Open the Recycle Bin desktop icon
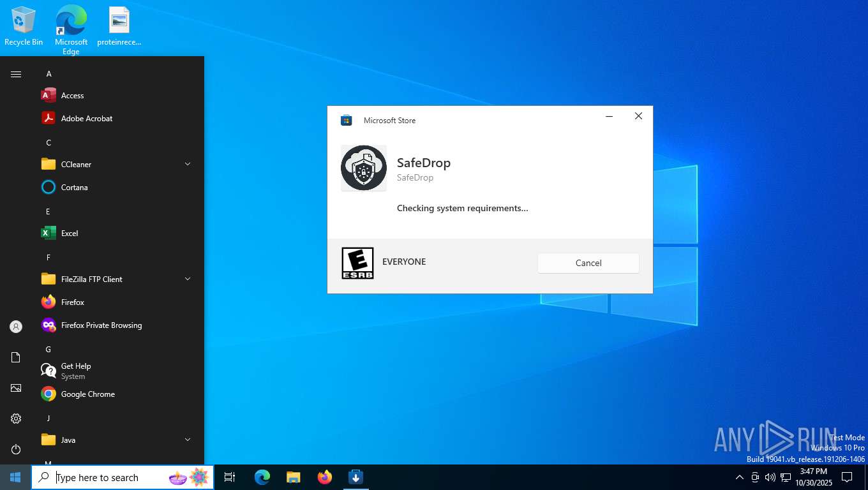 click(x=24, y=27)
